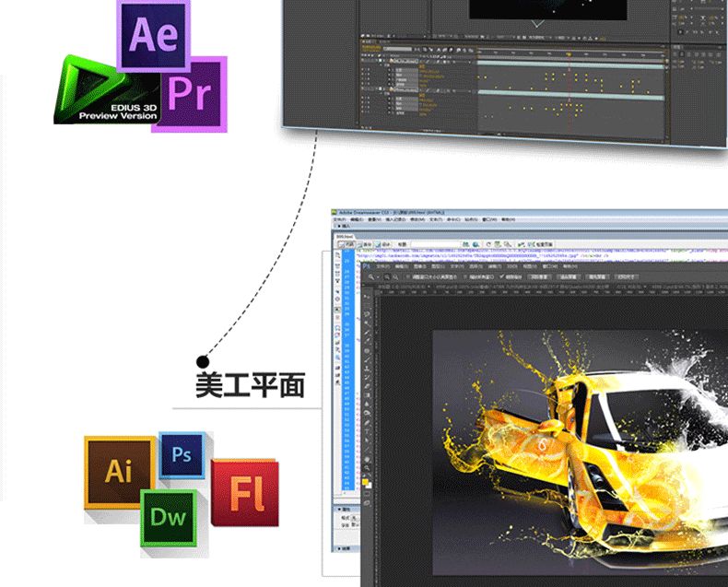The width and height of the screenshot is (728, 587).
Task: Select the Zoom tool in Photoshop toolbar
Action: pos(367,468)
